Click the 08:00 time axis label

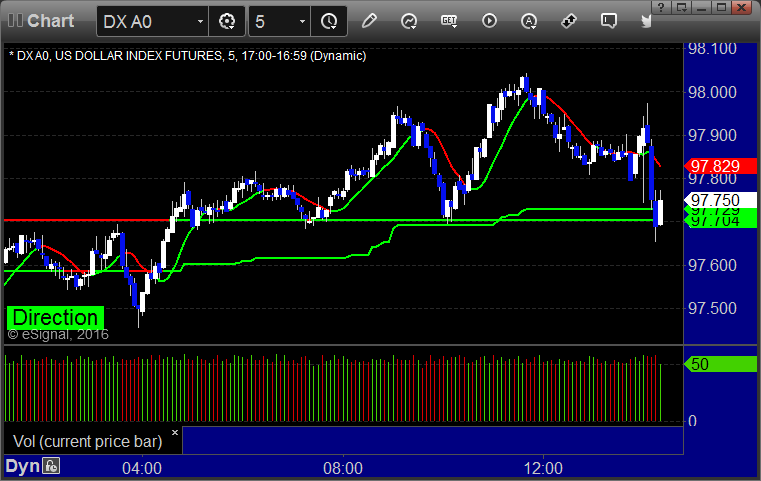point(343,468)
